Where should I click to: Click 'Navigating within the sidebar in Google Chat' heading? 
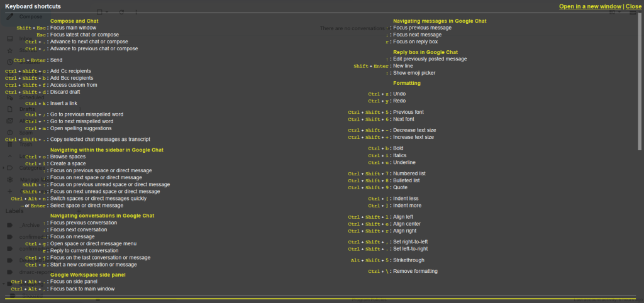107,150
